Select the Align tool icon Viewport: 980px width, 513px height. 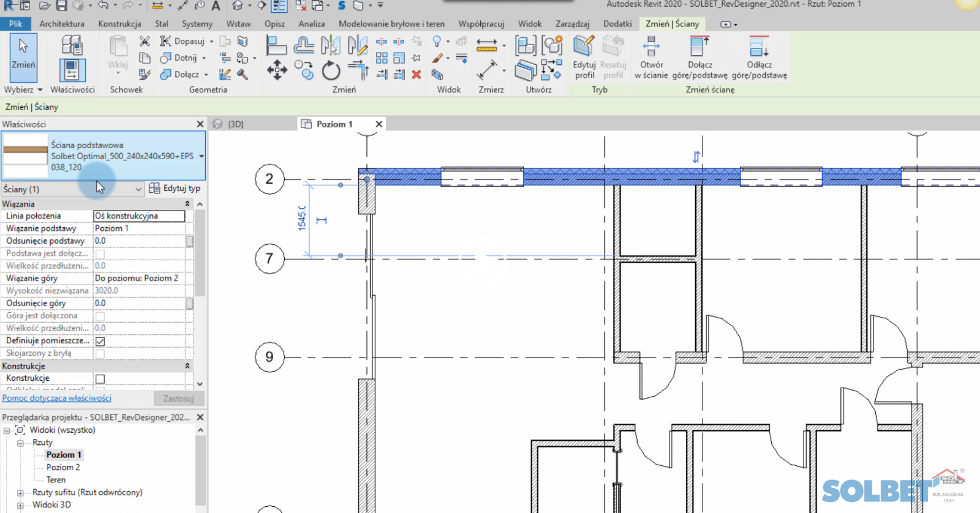[x=276, y=45]
